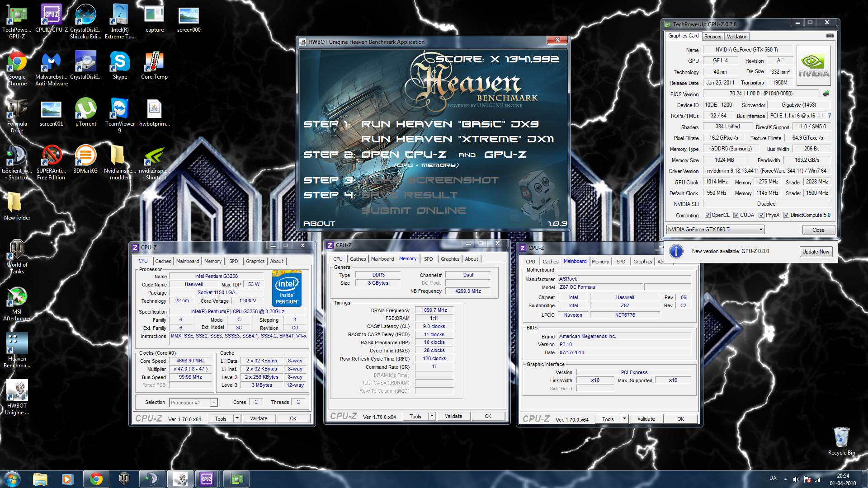Toggle CUDA checkbox in GPU-Z

[736, 215]
